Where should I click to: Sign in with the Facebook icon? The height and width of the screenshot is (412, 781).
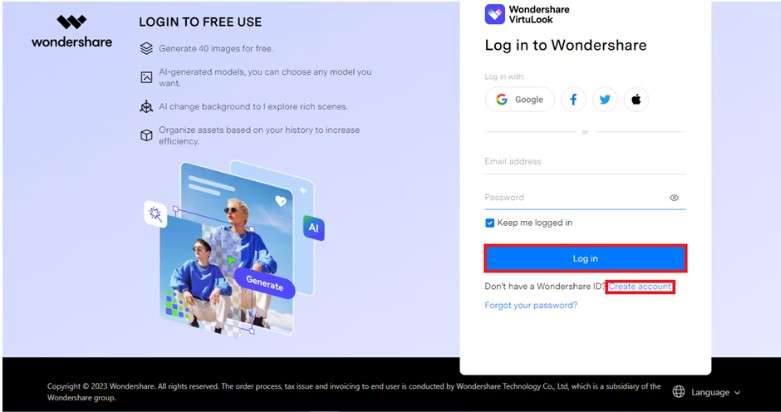573,100
